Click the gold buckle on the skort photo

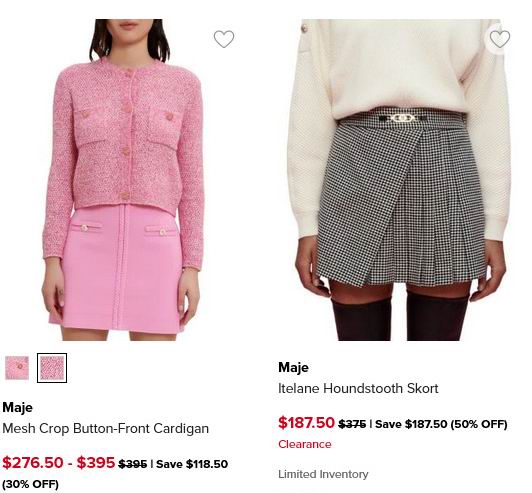pyautogui.click(x=403, y=118)
